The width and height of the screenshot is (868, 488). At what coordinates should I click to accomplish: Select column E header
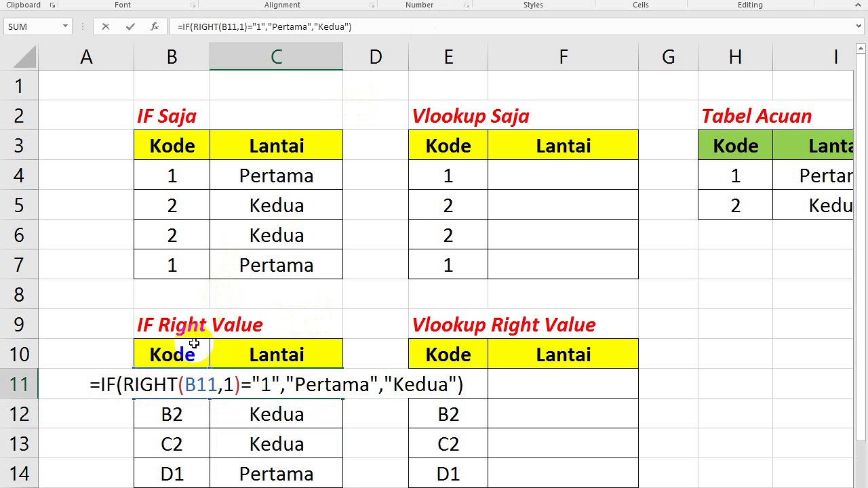click(448, 57)
